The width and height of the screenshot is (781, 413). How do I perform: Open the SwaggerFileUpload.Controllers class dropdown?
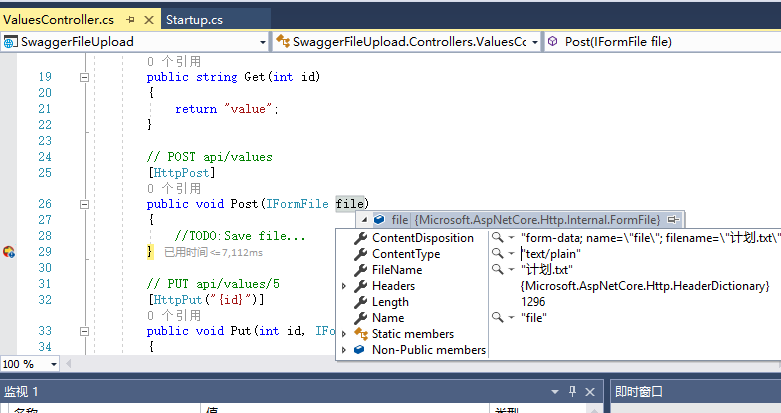point(534,42)
